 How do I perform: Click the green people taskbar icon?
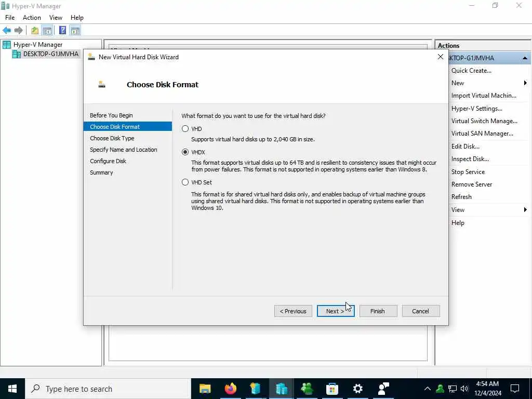pos(307,389)
